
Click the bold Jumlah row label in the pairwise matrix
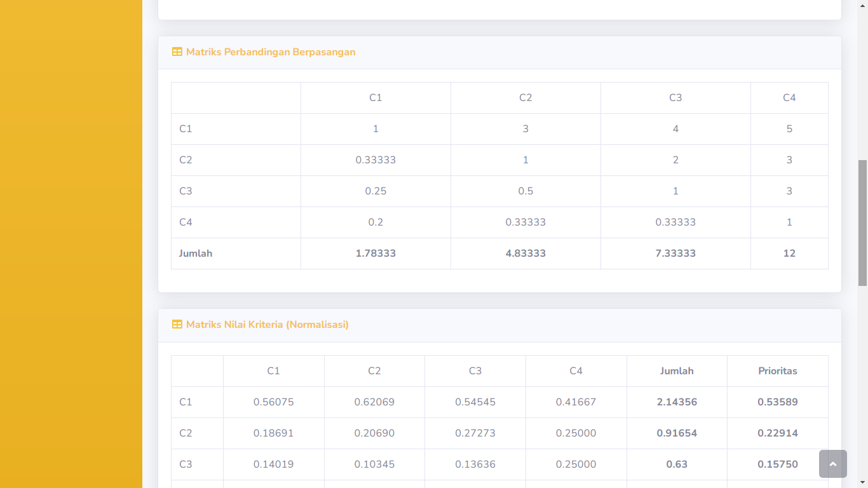point(196,254)
